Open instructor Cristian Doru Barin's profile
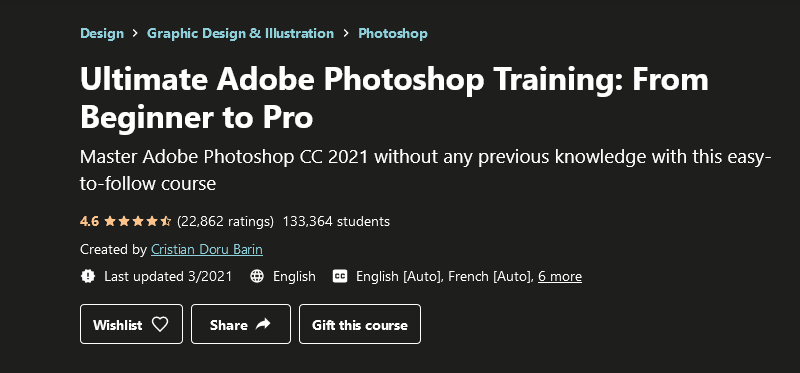 tap(207, 250)
